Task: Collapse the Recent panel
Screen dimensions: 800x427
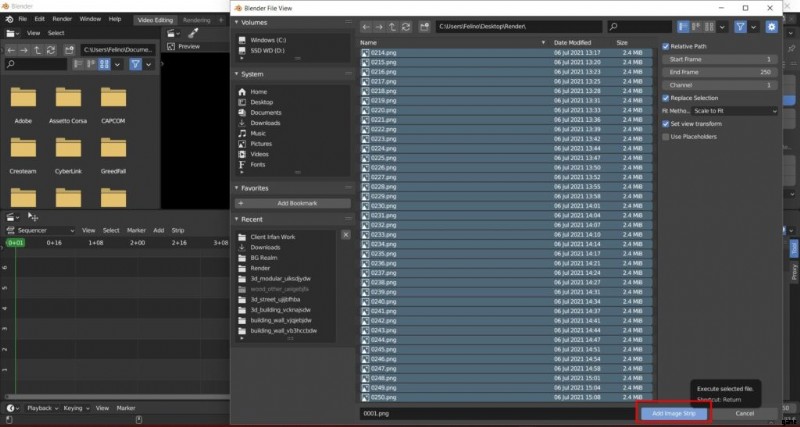Action: [237, 219]
